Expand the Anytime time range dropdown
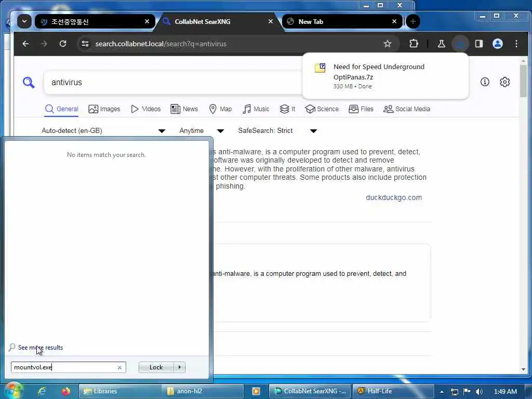532x399 pixels. pos(202,130)
